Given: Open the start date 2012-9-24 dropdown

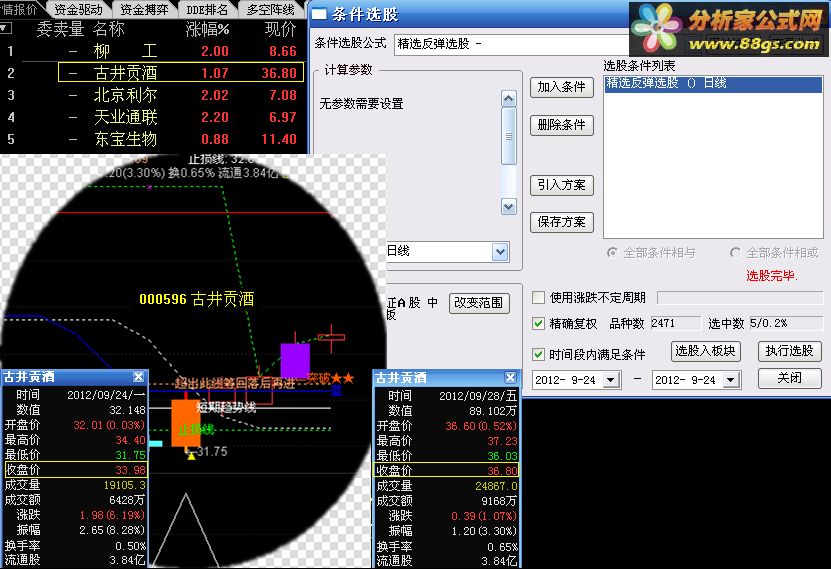Looking at the screenshot, I should 611,380.
